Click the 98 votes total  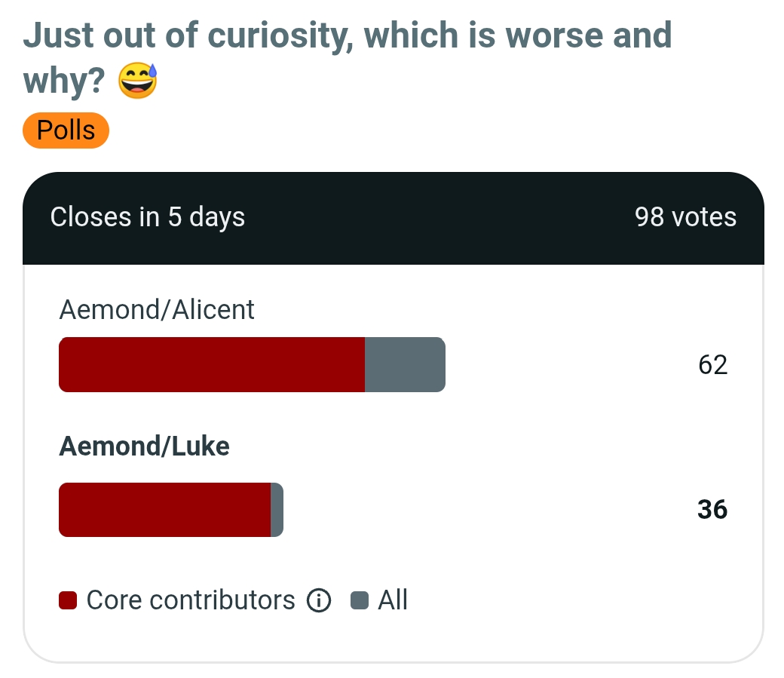(x=685, y=217)
